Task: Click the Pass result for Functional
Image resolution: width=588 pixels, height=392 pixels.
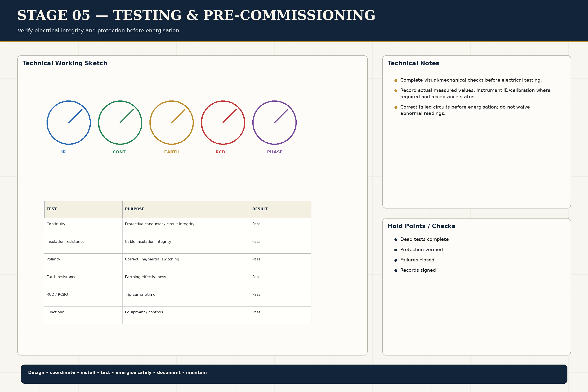Action: tap(281, 315)
